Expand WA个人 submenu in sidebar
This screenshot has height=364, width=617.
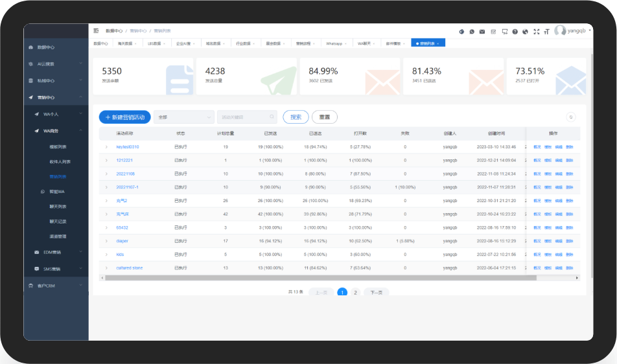point(56,114)
